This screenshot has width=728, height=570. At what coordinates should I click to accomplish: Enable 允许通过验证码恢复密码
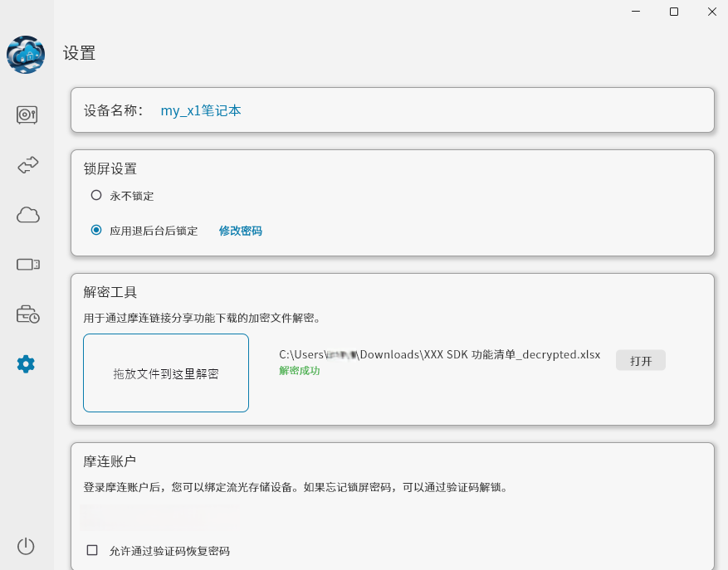point(94,551)
